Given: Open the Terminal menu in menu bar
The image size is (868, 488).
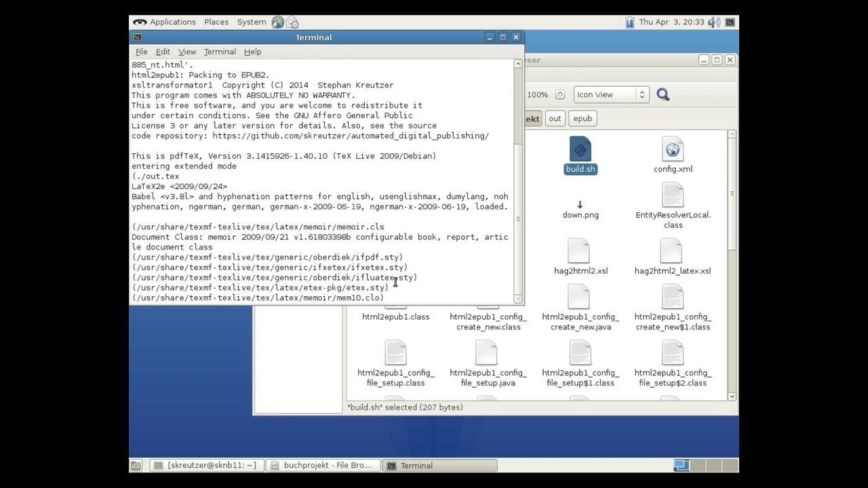Looking at the screenshot, I should [x=220, y=52].
